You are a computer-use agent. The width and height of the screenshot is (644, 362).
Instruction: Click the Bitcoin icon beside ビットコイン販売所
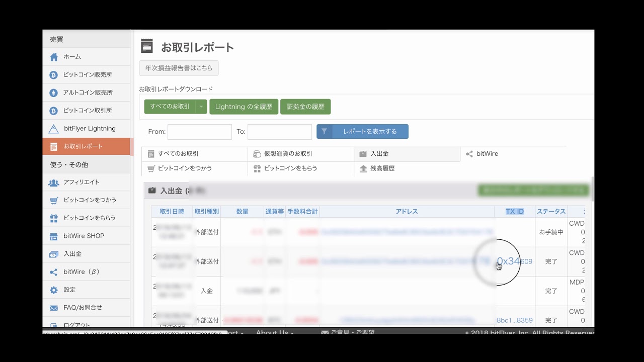coord(54,75)
